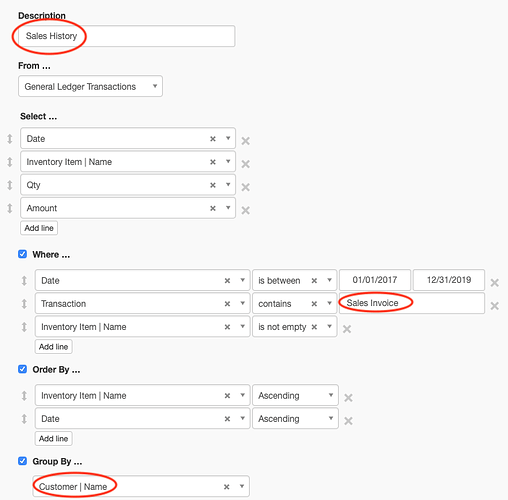The width and height of the screenshot is (508, 500).
Task: Clear the Customer | Name group by value
Action: [x=226, y=487]
